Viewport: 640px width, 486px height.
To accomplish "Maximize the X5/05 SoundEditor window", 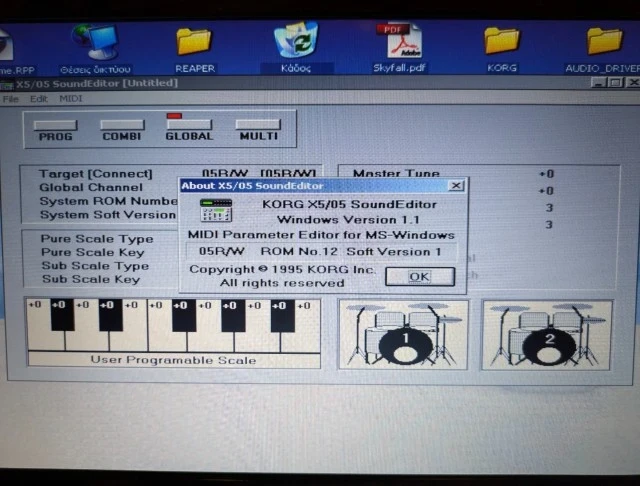I will 615,82.
